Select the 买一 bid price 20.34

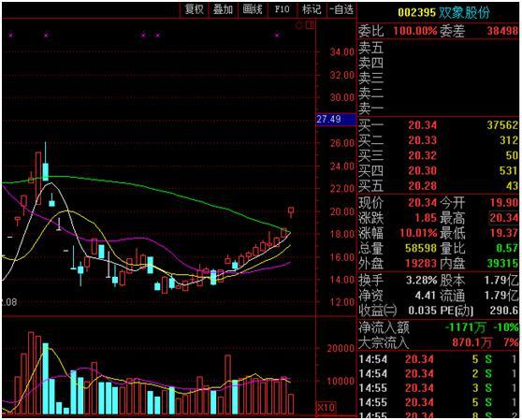[x=422, y=125]
